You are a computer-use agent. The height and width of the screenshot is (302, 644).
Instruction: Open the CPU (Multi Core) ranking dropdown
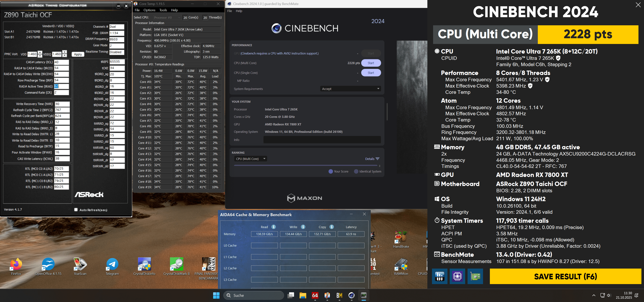pyautogui.click(x=251, y=159)
